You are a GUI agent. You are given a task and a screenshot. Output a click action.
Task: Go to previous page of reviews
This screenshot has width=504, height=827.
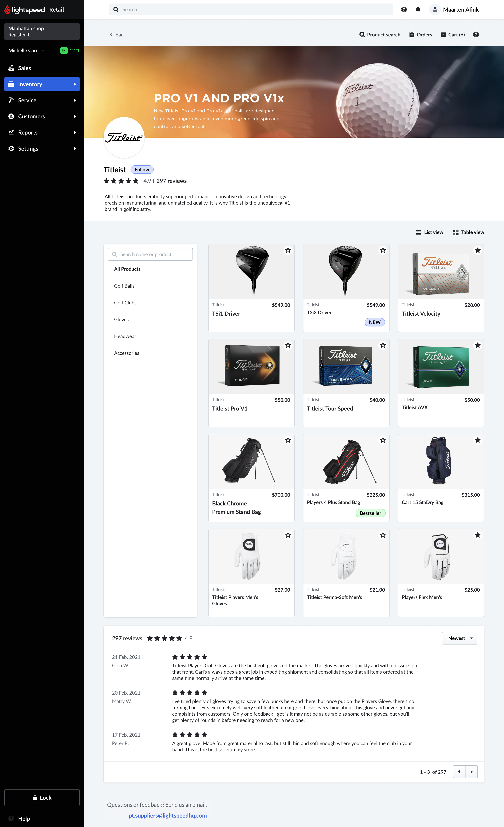coord(459,772)
